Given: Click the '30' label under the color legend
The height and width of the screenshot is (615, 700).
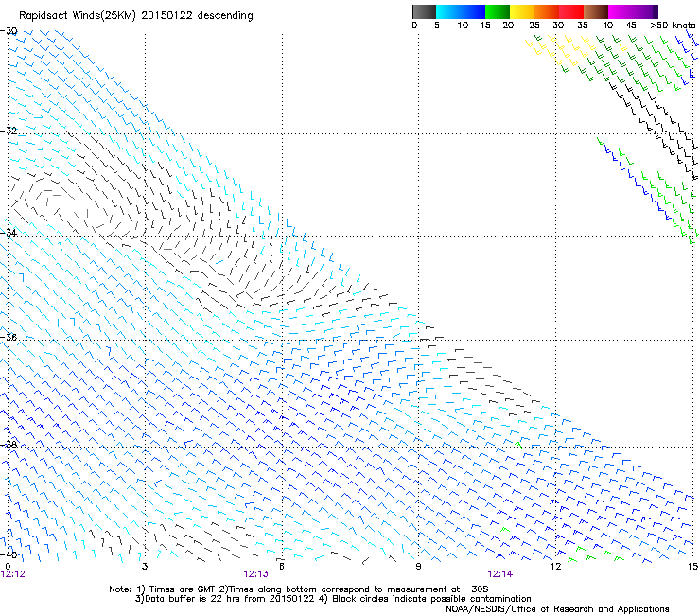Looking at the screenshot, I should tap(558, 26).
